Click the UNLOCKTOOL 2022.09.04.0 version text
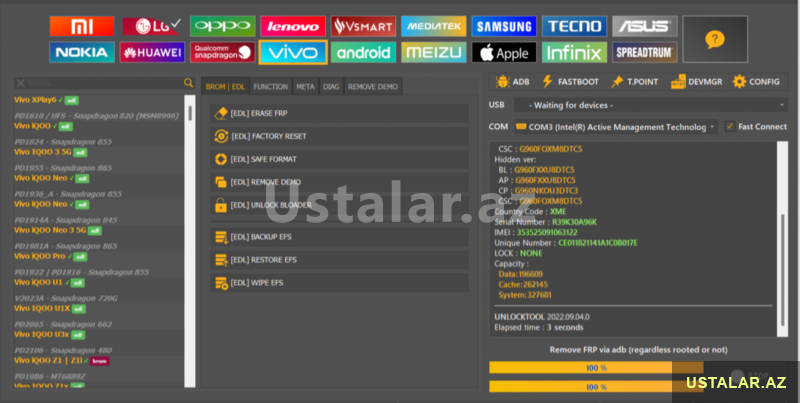The image size is (800, 403). (541, 317)
